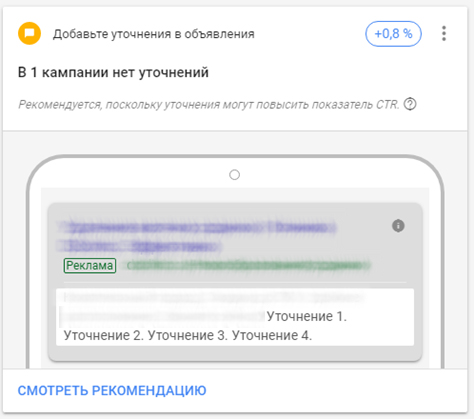Click the green Реклама ad badge

point(90,266)
